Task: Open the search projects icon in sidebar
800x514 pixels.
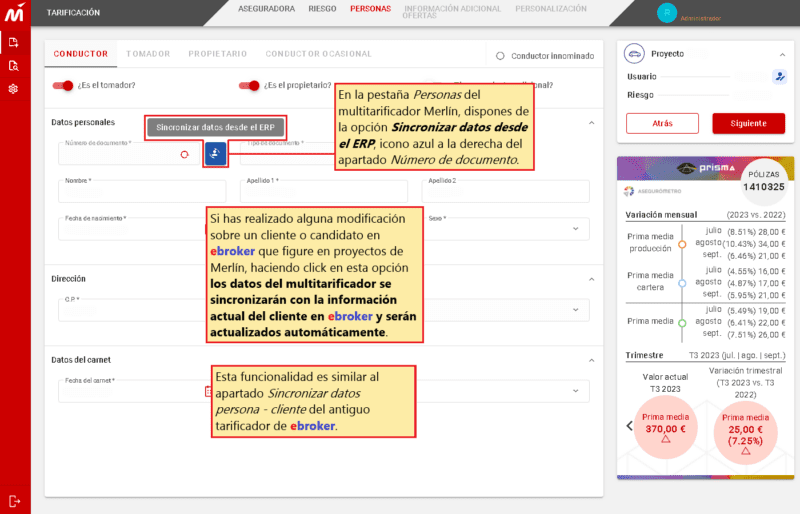Action: pyautogui.click(x=14, y=66)
